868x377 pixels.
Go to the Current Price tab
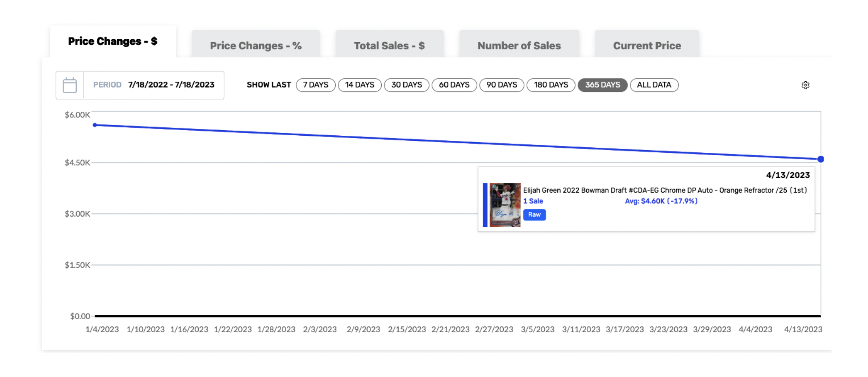coord(647,46)
